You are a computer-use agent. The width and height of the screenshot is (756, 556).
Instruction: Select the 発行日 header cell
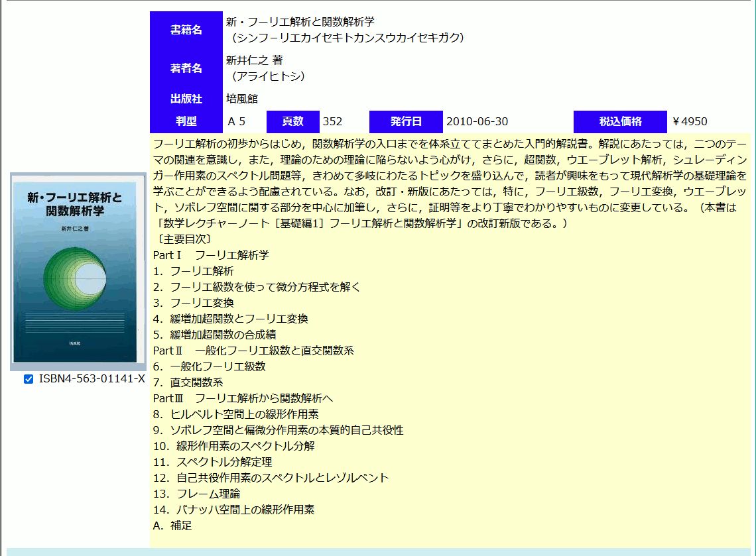click(406, 121)
